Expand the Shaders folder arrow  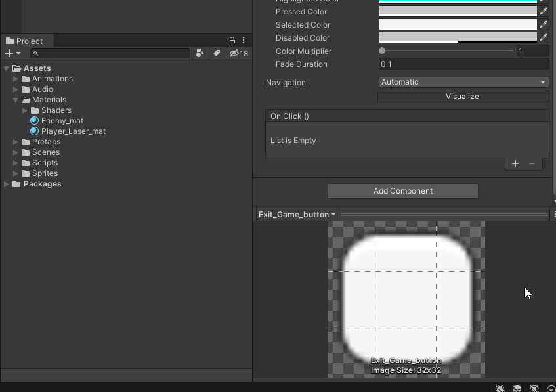25,110
